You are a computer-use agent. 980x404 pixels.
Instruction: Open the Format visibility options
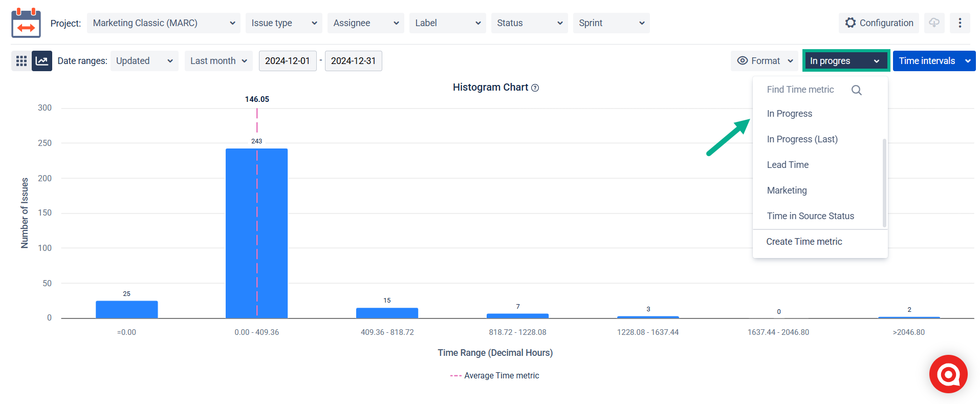(765, 61)
